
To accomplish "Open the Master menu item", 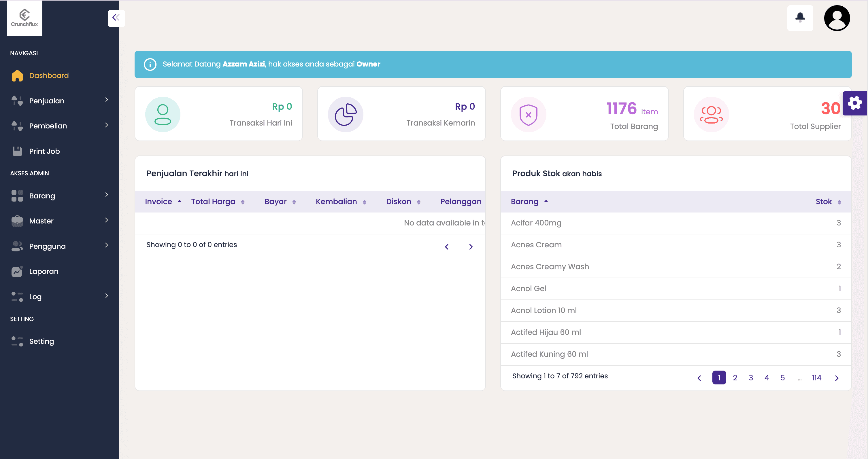I will click(x=41, y=221).
